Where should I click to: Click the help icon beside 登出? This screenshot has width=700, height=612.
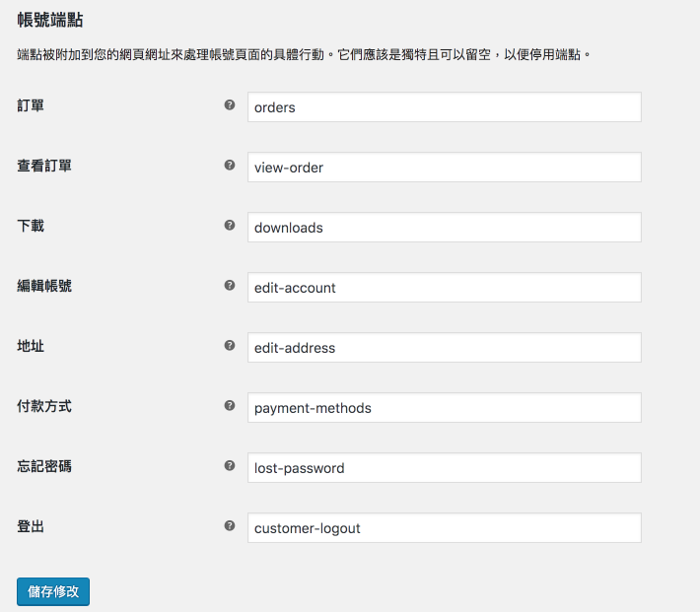tap(230, 526)
